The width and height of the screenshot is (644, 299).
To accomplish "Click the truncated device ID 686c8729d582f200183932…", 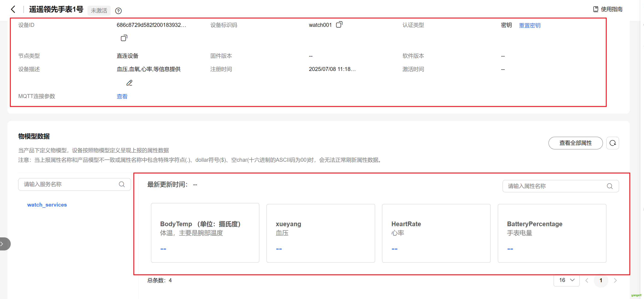I will [x=151, y=25].
